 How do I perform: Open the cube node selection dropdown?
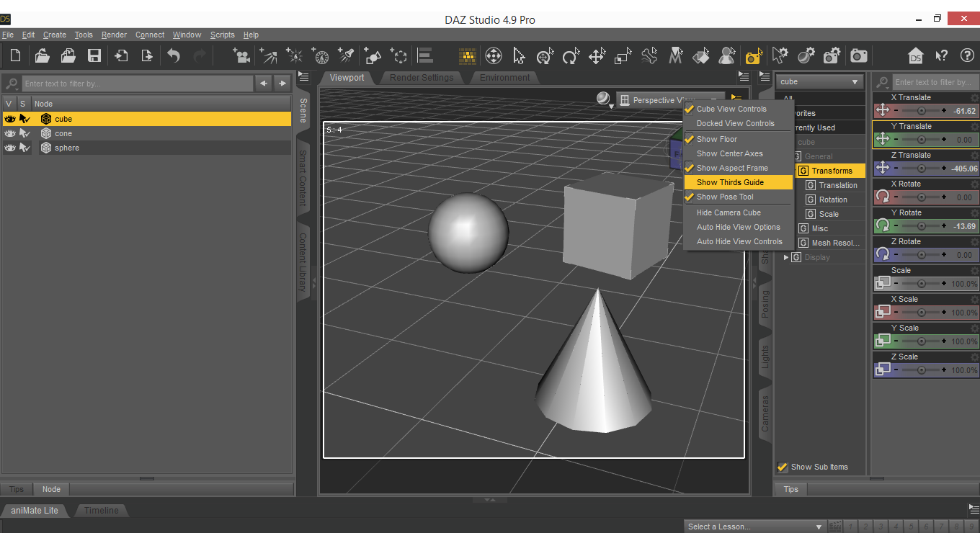(819, 82)
